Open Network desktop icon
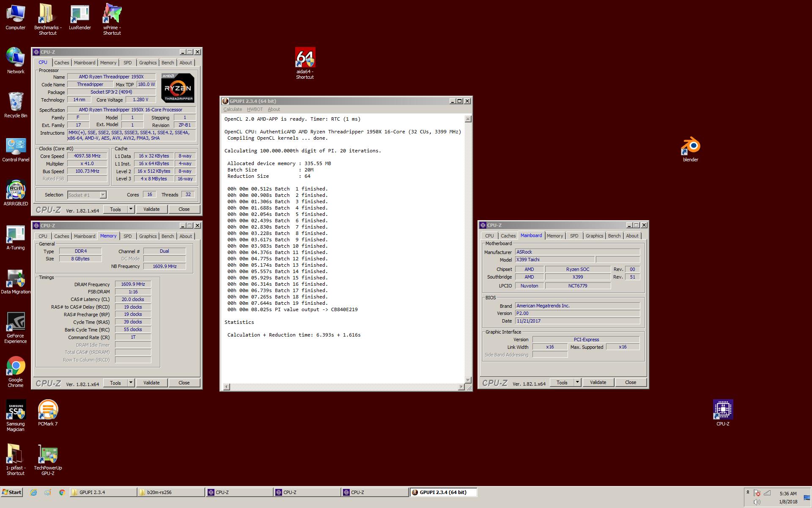812x508 pixels. [x=16, y=61]
